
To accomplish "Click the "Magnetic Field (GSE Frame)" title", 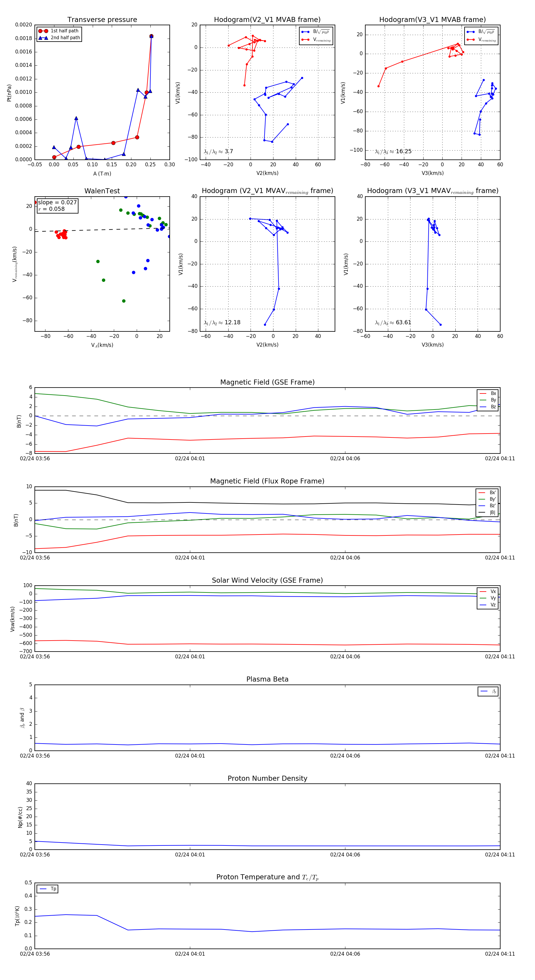I will coord(267,382).
